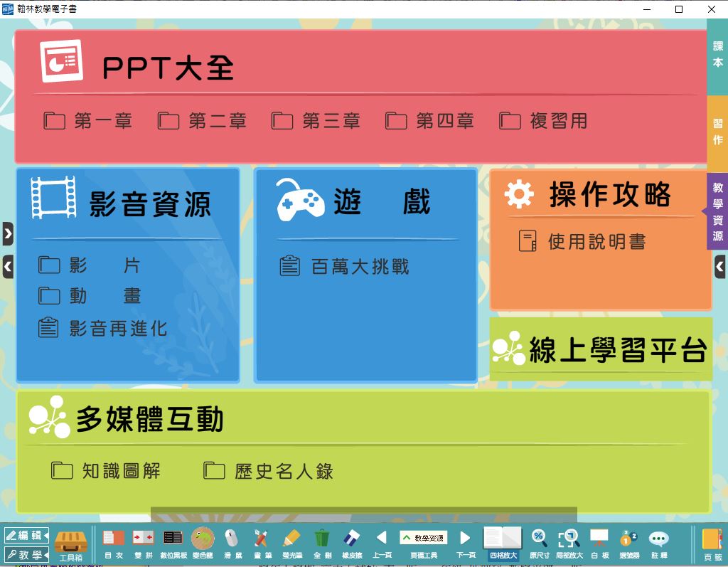Open the 選號器 number picker
The image size is (728, 567).
(x=629, y=543)
